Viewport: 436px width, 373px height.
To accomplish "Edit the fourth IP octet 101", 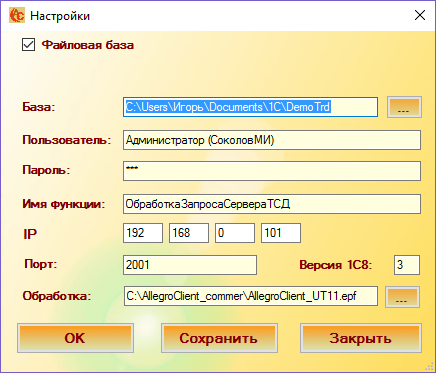I will (x=281, y=233).
